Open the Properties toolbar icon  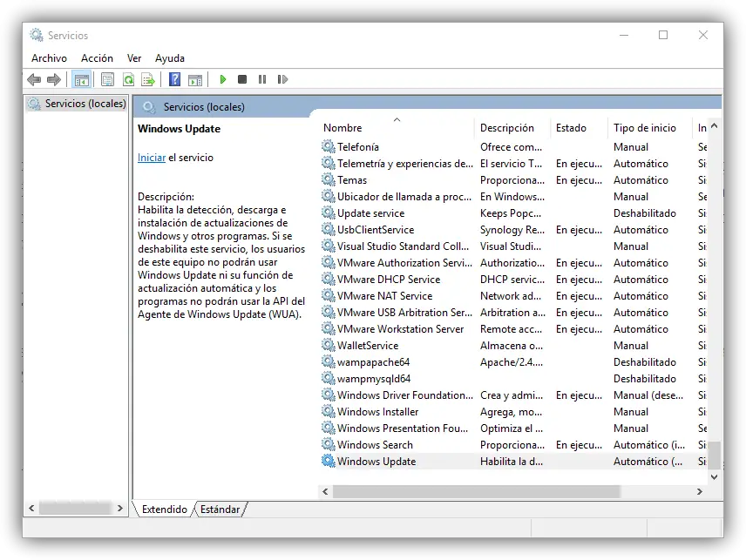107,79
